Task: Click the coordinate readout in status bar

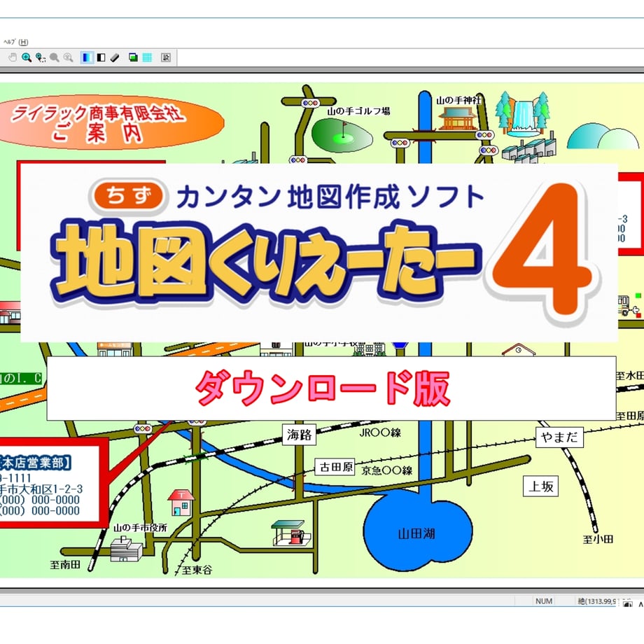Action: (597, 601)
